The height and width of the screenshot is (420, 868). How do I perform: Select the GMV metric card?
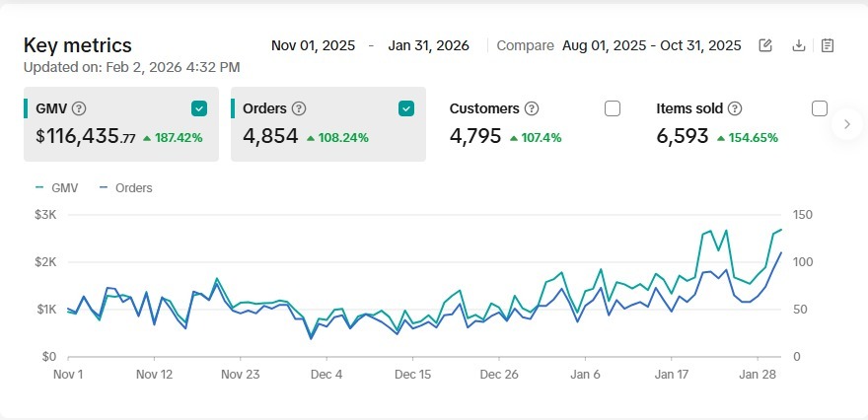pos(118,135)
